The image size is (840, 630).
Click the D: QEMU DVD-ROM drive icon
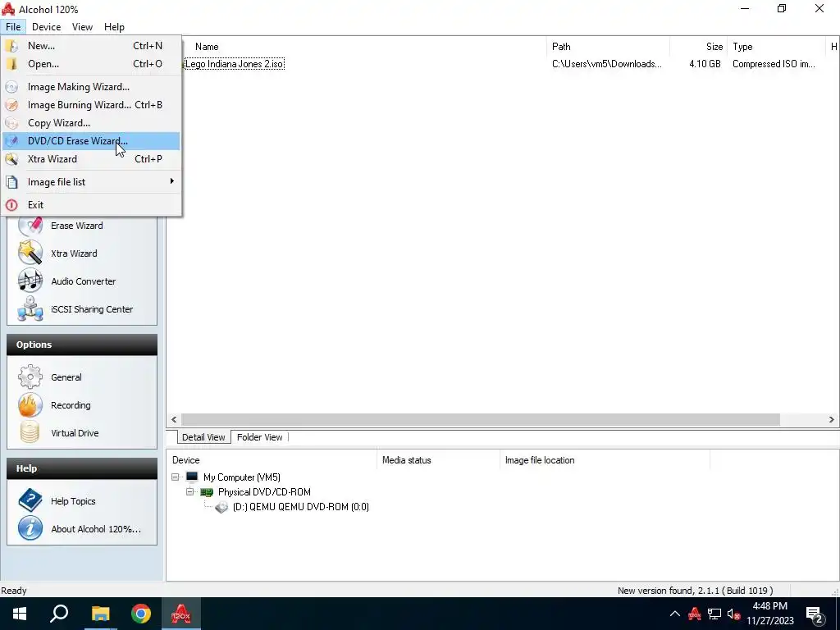point(221,507)
